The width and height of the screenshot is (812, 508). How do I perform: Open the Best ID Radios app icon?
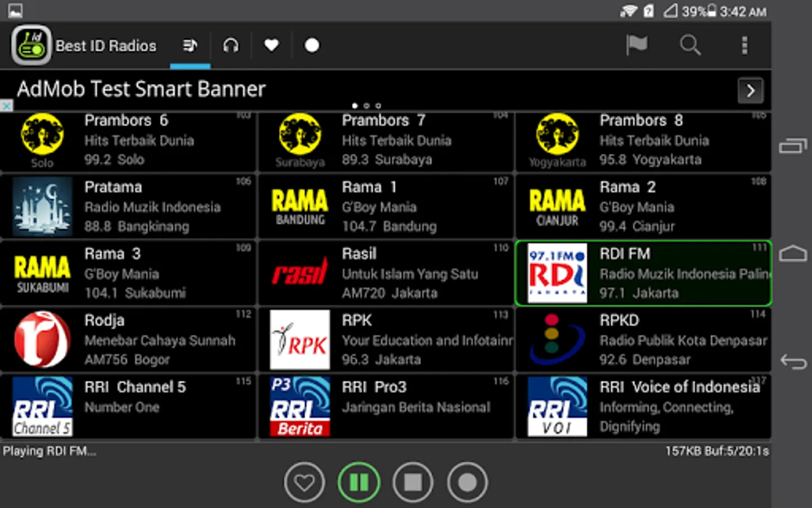pyautogui.click(x=31, y=45)
